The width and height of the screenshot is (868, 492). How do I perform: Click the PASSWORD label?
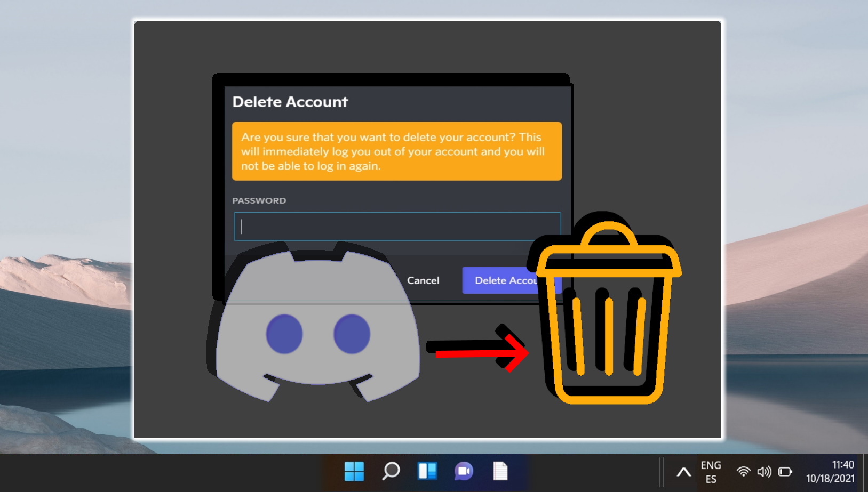point(259,200)
